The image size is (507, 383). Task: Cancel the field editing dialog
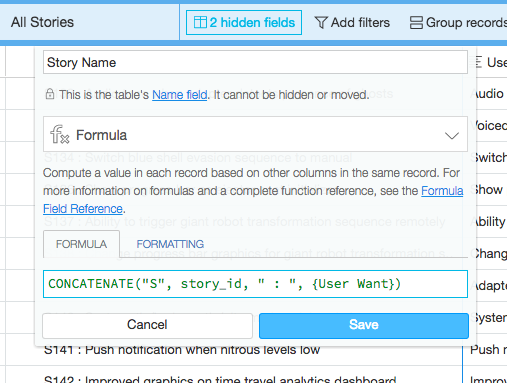pos(147,325)
